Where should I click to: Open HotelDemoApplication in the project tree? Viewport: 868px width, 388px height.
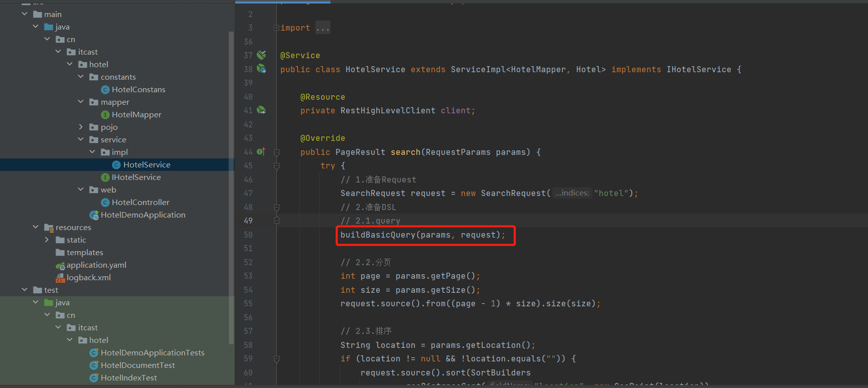click(143, 215)
